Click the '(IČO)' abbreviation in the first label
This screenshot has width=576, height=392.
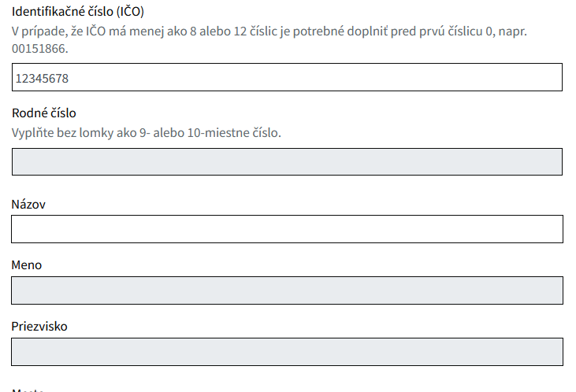(130, 12)
